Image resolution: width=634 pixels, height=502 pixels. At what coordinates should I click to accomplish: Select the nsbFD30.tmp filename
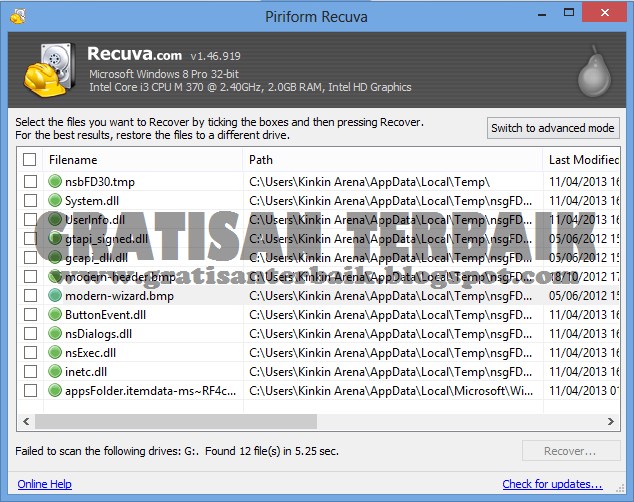(x=100, y=182)
